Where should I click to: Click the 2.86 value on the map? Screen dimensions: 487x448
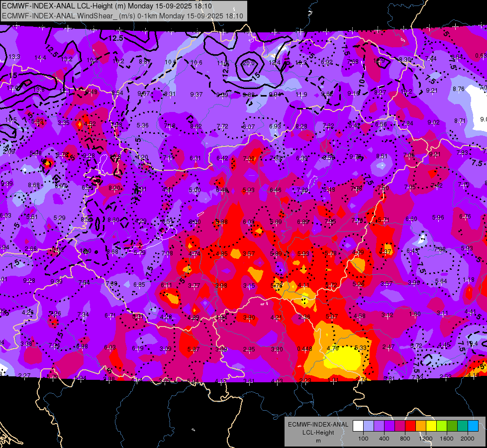tap(304, 317)
